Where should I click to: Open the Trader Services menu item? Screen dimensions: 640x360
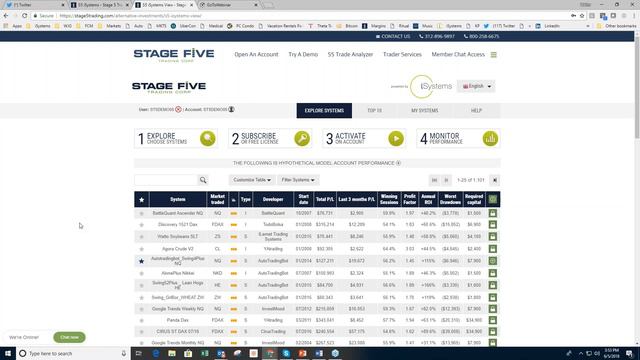tap(402, 55)
